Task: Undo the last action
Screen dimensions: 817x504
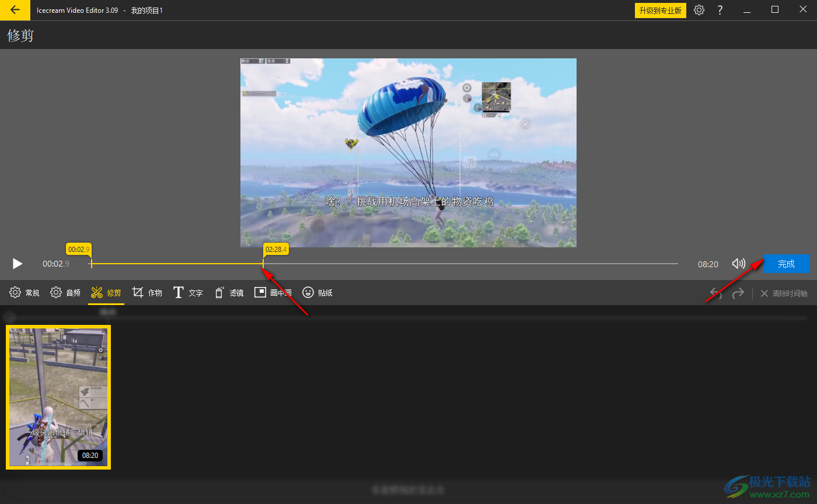Action: (716, 293)
